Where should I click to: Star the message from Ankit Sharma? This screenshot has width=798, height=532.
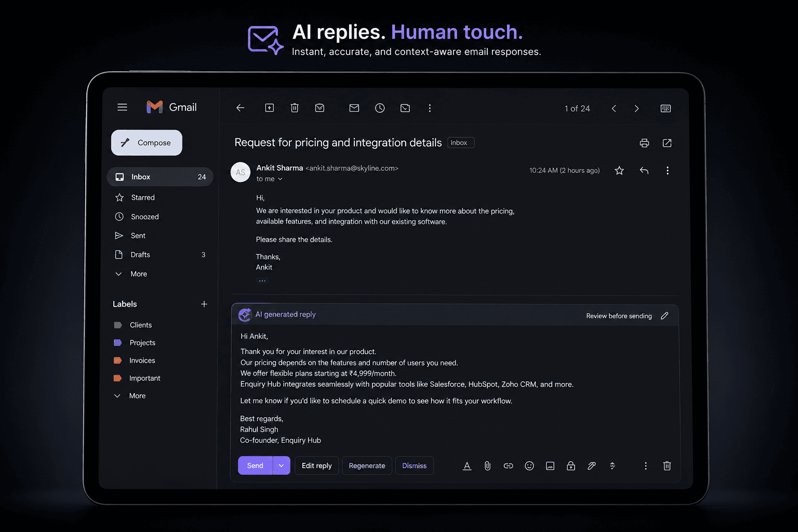coord(619,170)
